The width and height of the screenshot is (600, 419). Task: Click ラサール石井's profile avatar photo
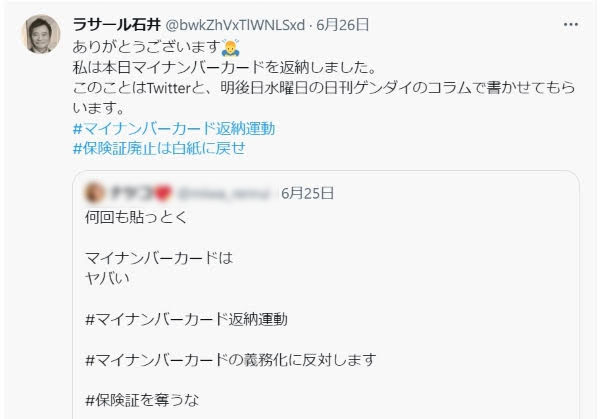pos(41,34)
